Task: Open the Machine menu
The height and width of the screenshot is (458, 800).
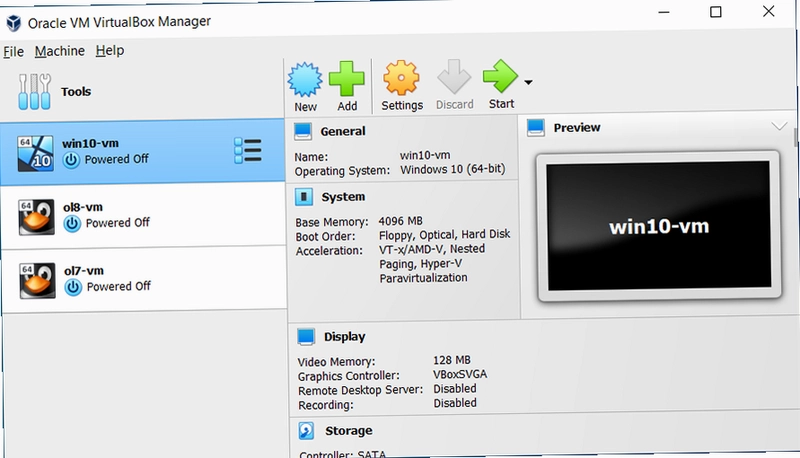Action: click(60, 51)
